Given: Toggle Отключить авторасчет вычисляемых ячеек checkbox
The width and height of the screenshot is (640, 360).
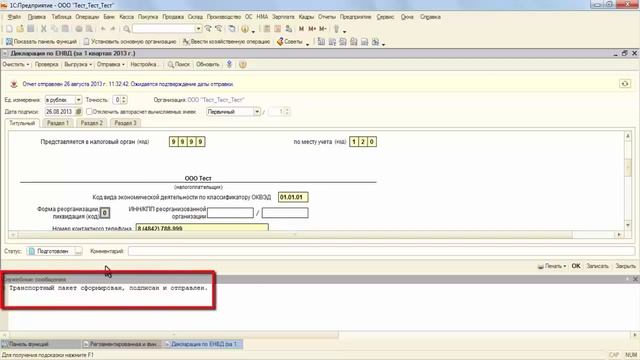Looking at the screenshot, I should tap(89, 111).
